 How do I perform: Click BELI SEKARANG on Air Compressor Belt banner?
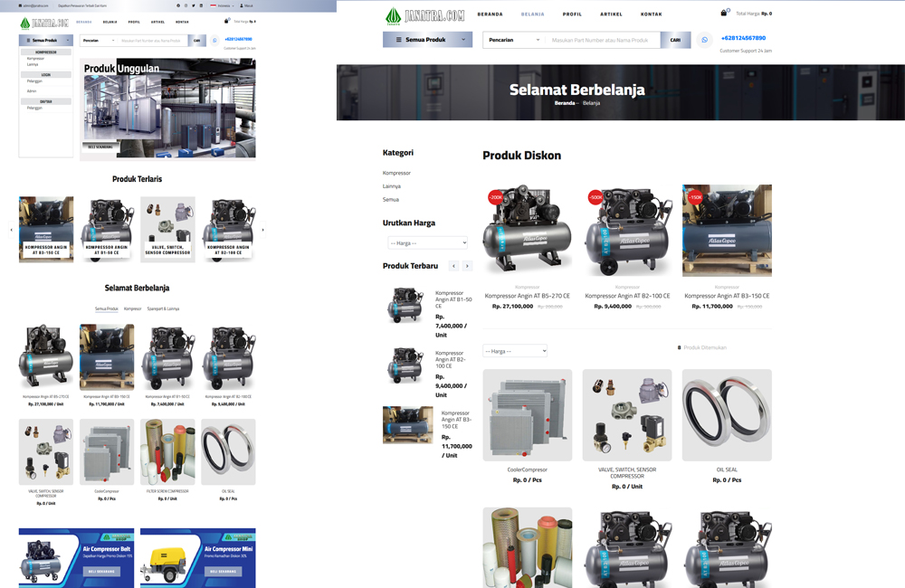pos(101,572)
